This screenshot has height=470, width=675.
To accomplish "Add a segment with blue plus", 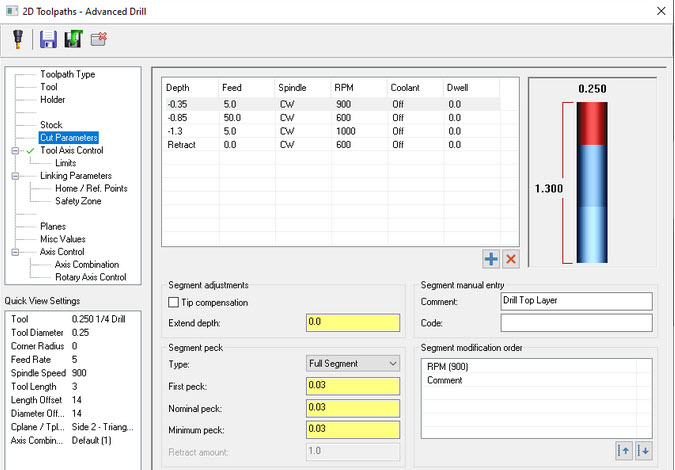I will click(491, 259).
